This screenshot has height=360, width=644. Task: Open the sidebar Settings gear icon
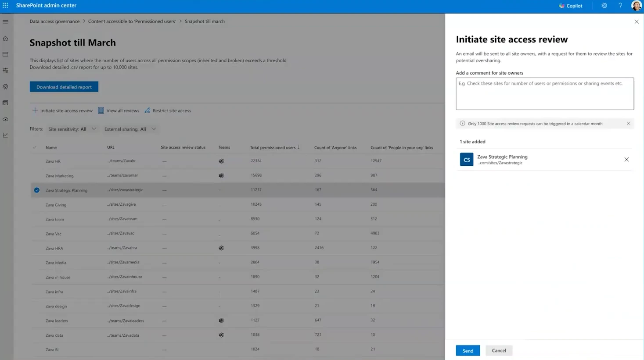point(6,87)
